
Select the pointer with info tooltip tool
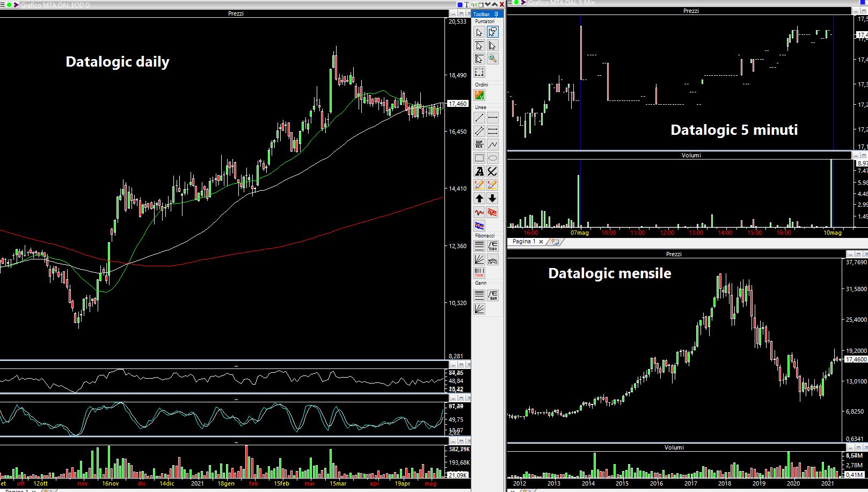point(492,32)
